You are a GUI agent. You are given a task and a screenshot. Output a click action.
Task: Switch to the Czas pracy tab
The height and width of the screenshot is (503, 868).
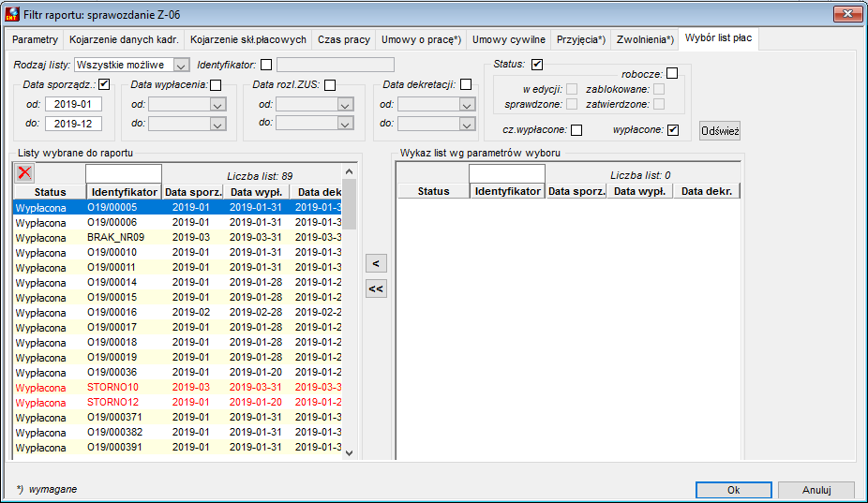(344, 40)
